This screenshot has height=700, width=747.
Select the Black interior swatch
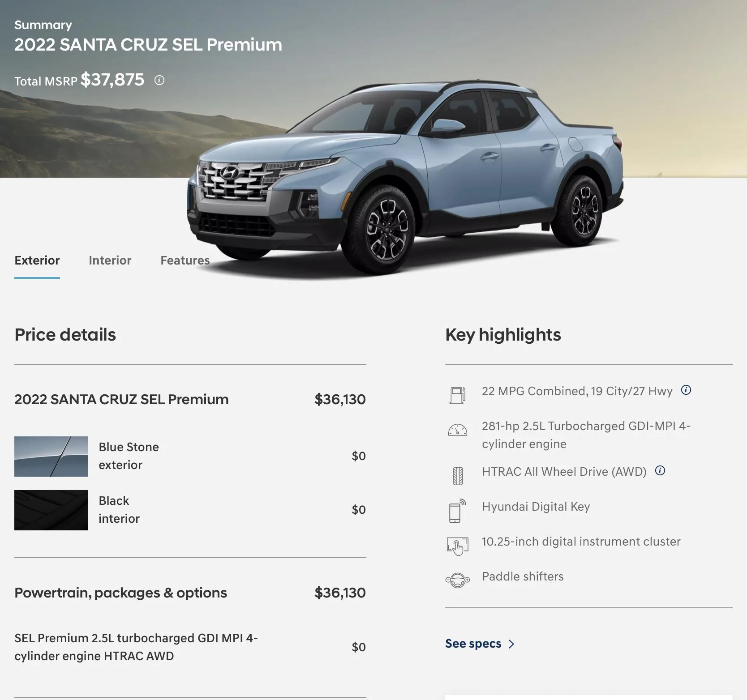pyautogui.click(x=51, y=510)
